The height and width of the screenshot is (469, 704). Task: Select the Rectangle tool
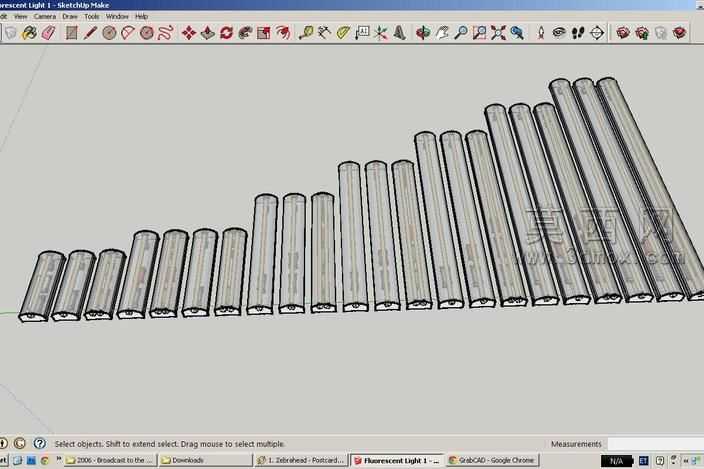(x=71, y=33)
